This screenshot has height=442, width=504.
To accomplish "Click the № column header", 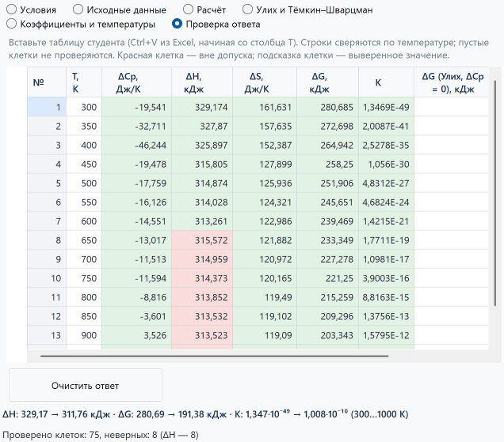I will [47, 82].
